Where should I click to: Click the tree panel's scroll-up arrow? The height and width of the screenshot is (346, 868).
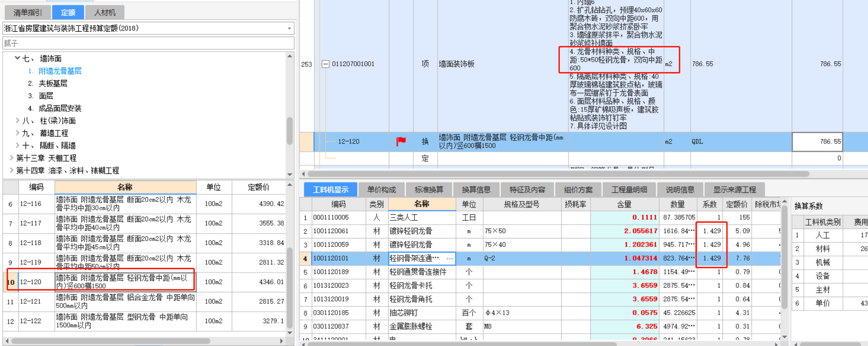point(290,56)
